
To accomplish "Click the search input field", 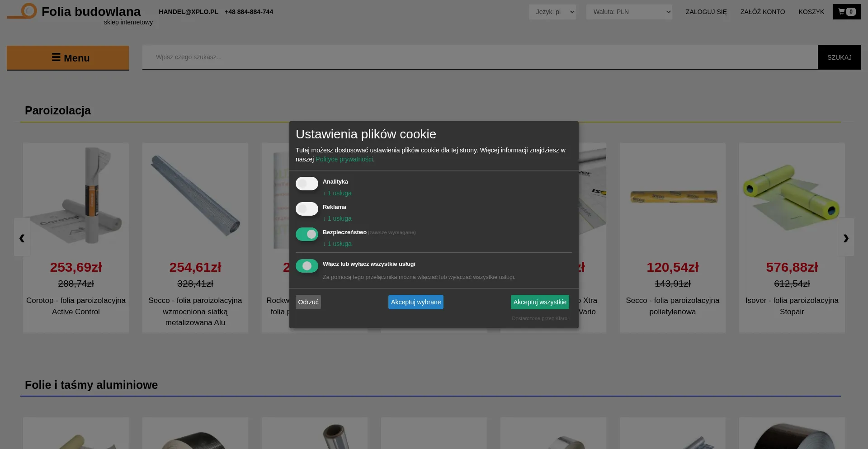I will [480, 57].
